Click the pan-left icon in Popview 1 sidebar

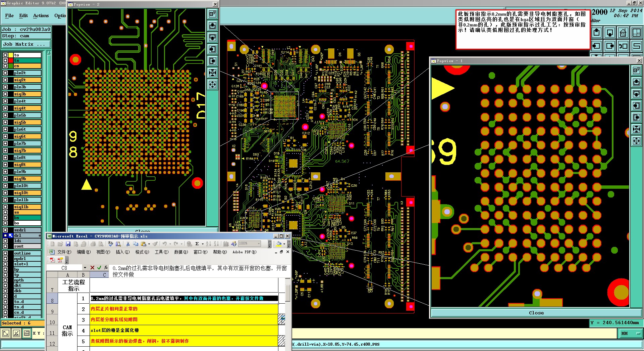point(636,106)
